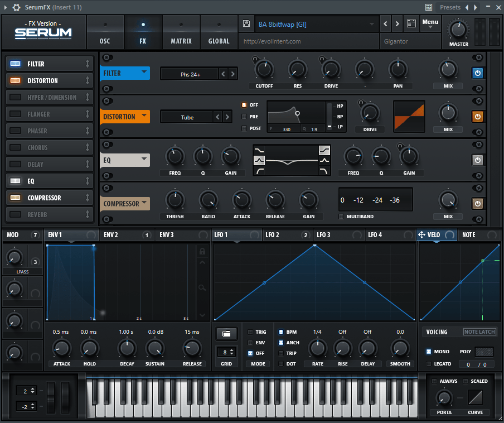Set distortion filter to PRE
Image resolution: width=504 pixels, height=423 pixels.
[244, 117]
